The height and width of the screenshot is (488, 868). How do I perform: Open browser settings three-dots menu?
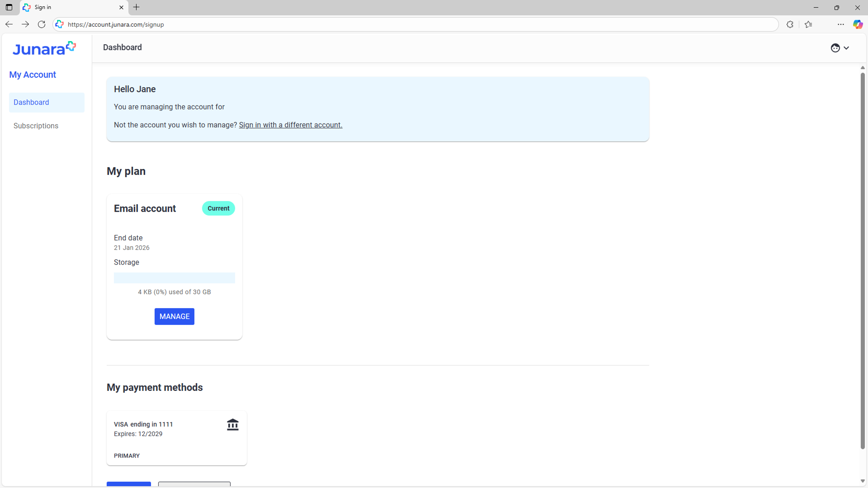[841, 24]
